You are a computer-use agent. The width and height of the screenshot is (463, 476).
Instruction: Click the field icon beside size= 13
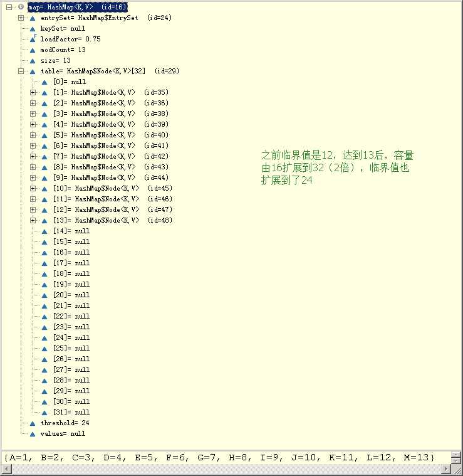tap(33, 61)
